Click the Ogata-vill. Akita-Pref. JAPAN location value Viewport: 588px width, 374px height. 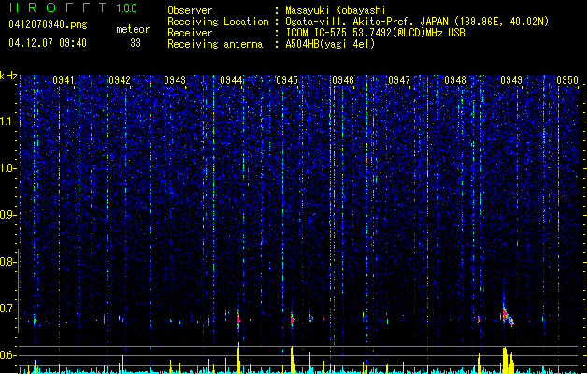[417, 22]
